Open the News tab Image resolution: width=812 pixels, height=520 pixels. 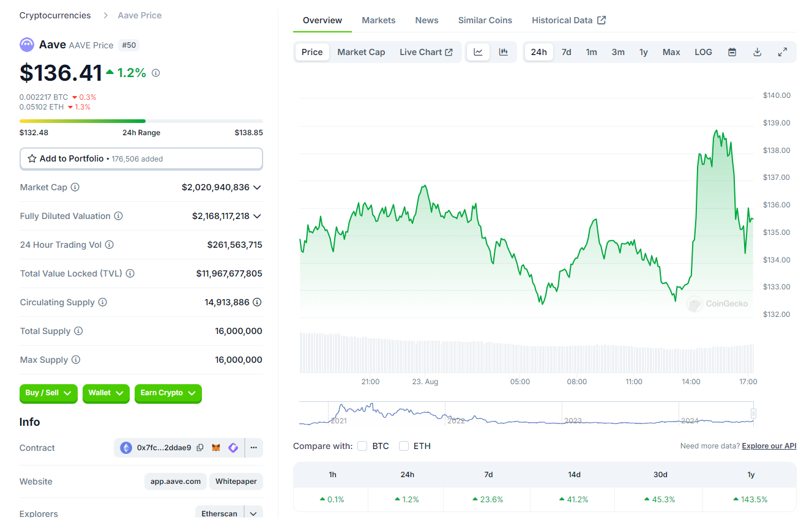426,20
